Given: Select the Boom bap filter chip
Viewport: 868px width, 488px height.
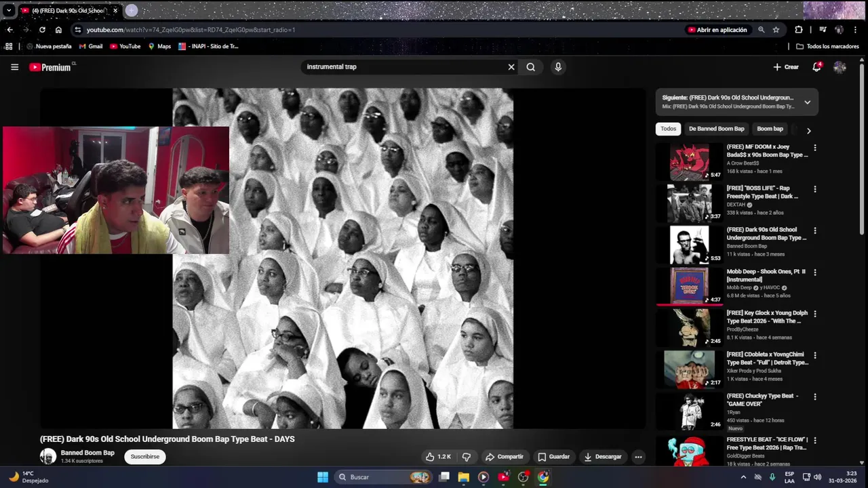Looking at the screenshot, I should coord(770,129).
